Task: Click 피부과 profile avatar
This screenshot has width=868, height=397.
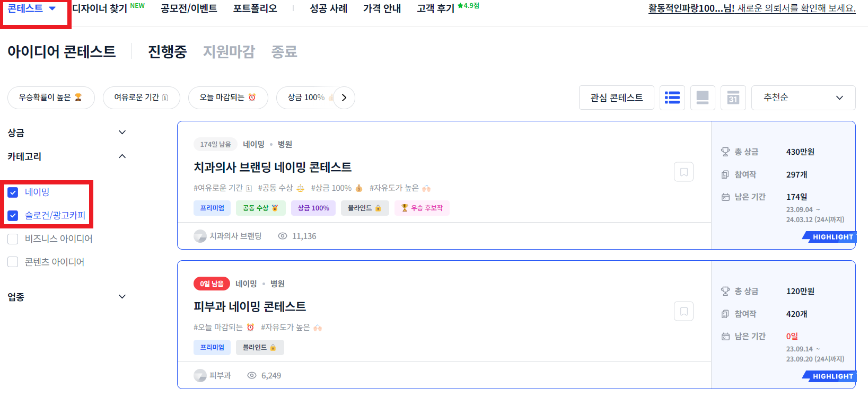Action: tap(200, 376)
